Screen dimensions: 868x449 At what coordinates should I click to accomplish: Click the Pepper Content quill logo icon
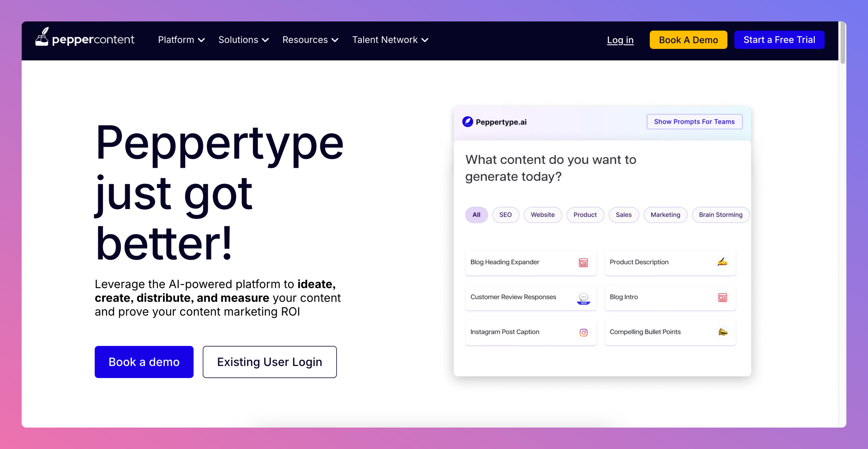(42, 36)
